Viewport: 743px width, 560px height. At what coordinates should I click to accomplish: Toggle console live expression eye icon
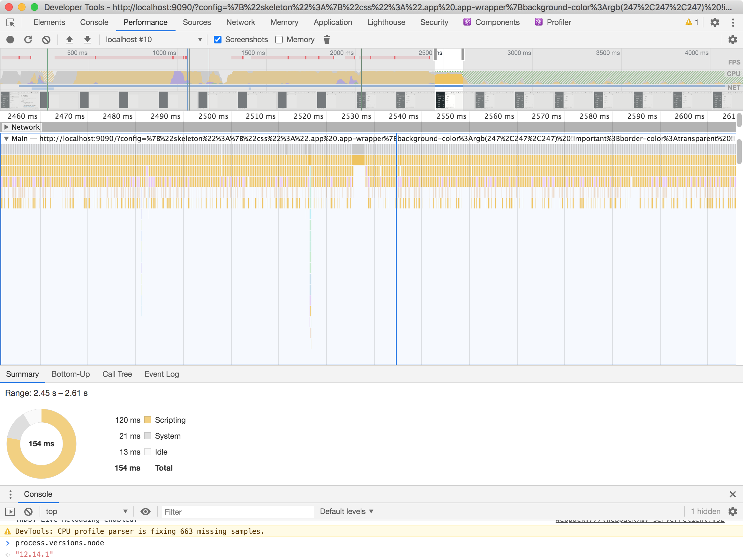tap(146, 511)
